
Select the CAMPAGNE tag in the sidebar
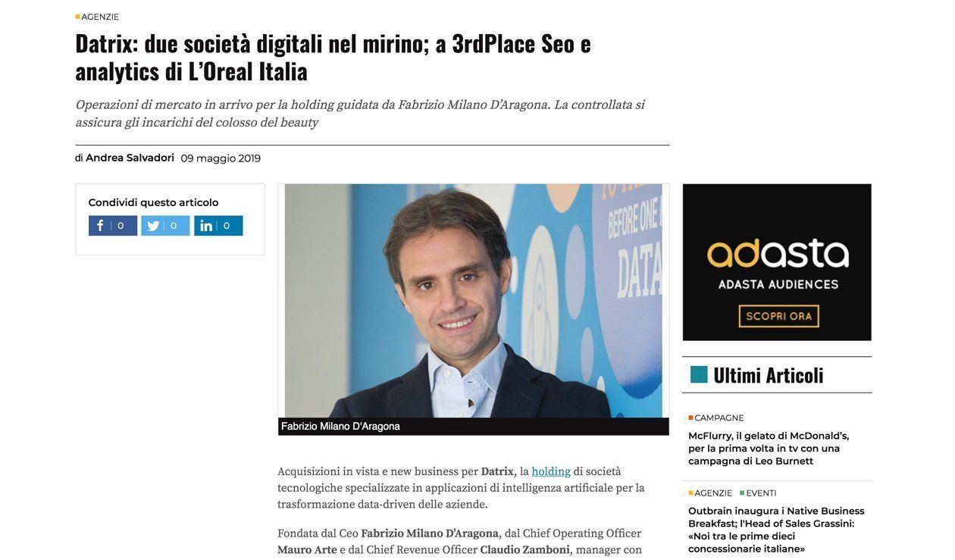[x=716, y=418]
